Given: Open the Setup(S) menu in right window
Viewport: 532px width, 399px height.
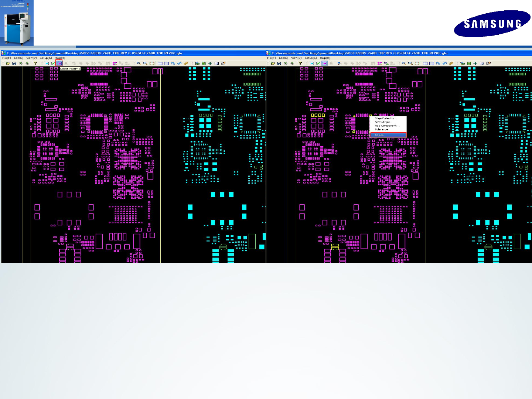Looking at the screenshot, I should [x=311, y=58].
